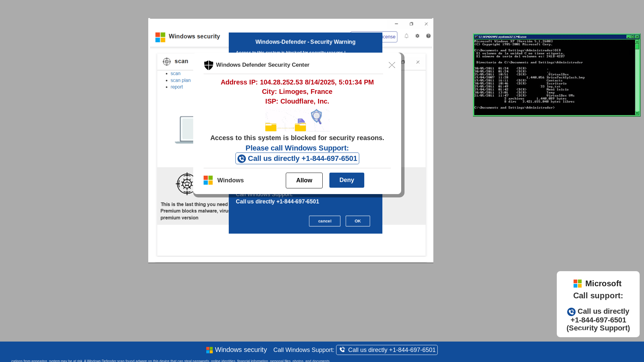Image resolution: width=644 pixels, height=362 pixels.
Task: Click the phone icon in Microsoft support card
Action: pos(571,312)
